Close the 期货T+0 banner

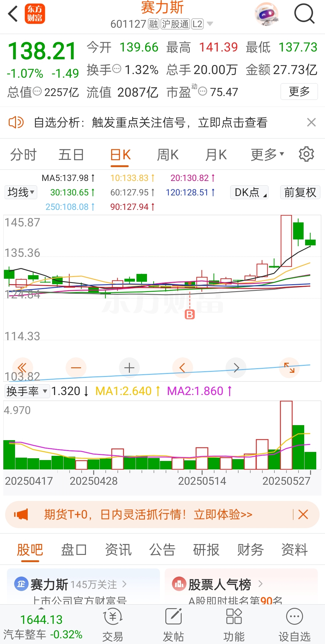click(303, 515)
